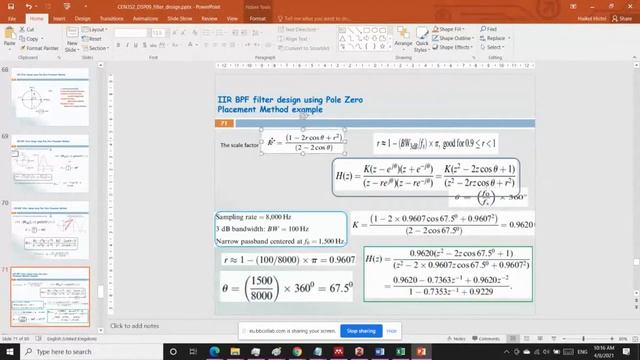Screen dimensions: 640x360
Task: Apply italic formatting
Action: (x=127, y=45)
